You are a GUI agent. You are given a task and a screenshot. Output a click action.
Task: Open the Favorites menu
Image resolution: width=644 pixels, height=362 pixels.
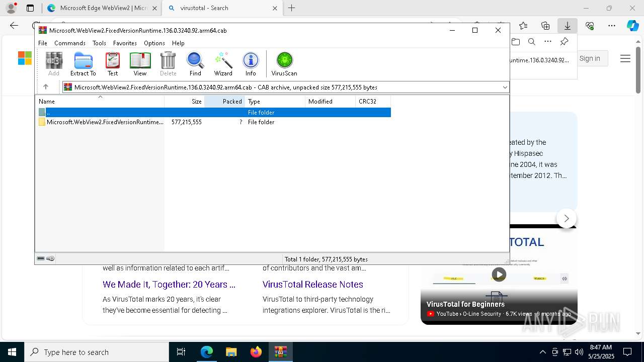click(125, 43)
